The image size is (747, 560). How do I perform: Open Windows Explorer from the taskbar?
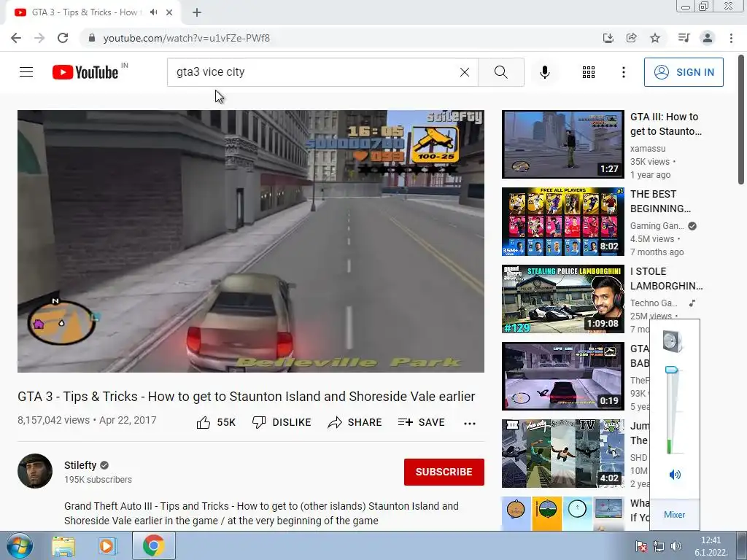[63, 545]
